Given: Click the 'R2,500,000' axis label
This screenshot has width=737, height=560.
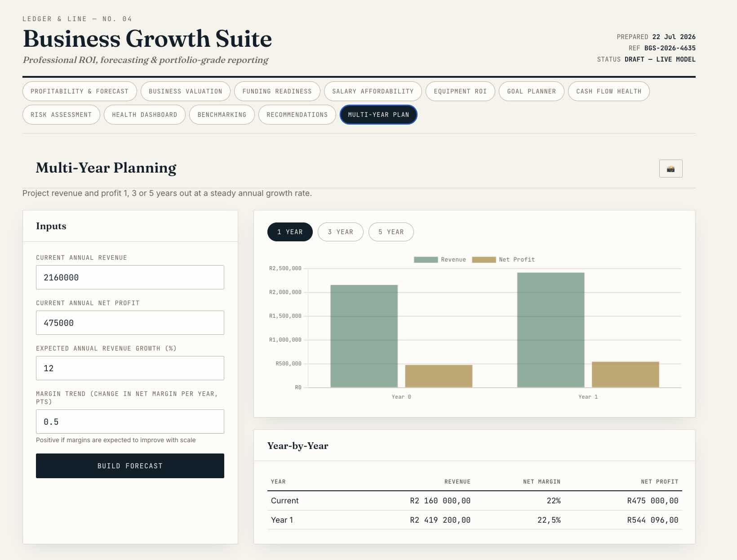Looking at the screenshot, I should point(285,268).
